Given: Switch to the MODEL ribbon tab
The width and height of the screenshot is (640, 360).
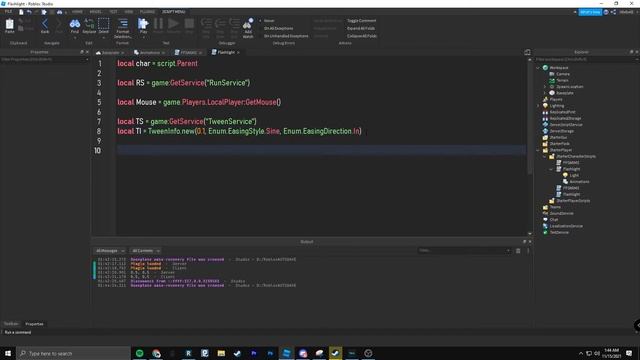Looking at the screenshot, I should click(x=96, y=12).
